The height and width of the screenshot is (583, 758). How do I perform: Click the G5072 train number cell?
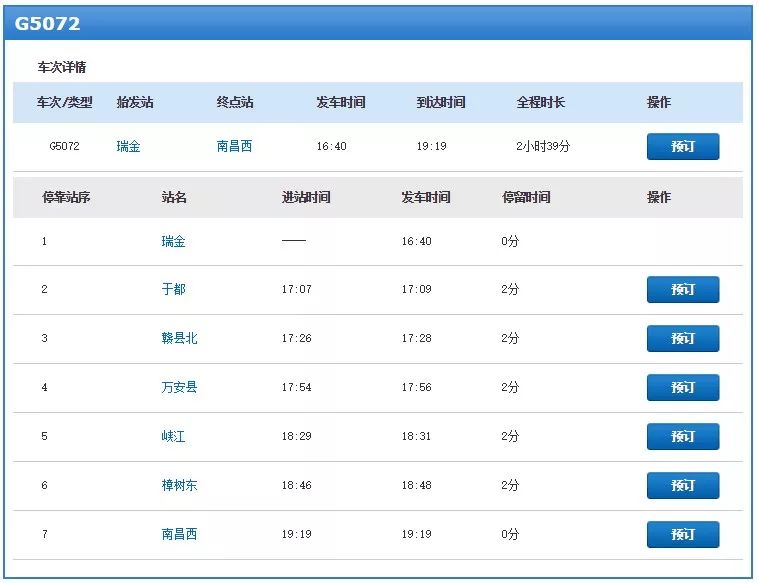pos(64,146)
